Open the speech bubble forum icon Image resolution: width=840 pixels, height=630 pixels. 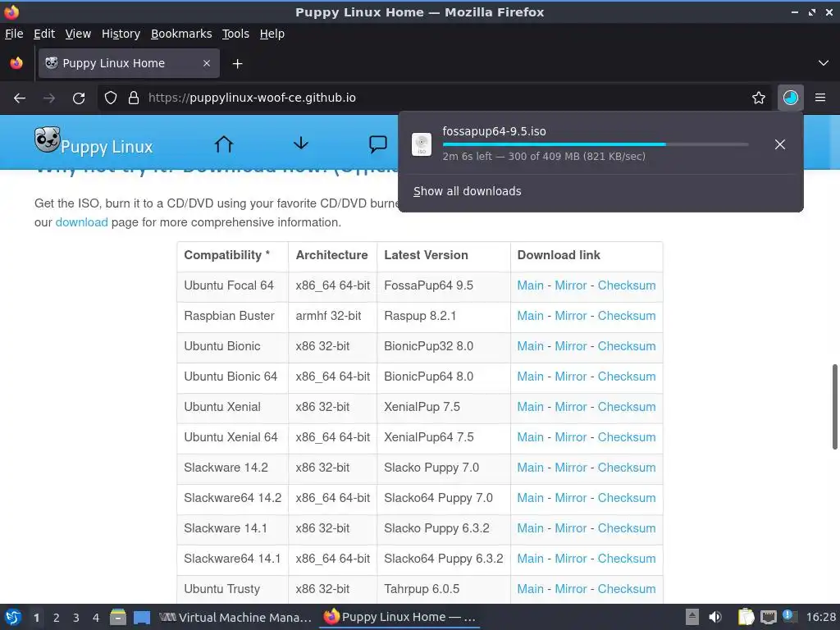click(x=377, y=144)
